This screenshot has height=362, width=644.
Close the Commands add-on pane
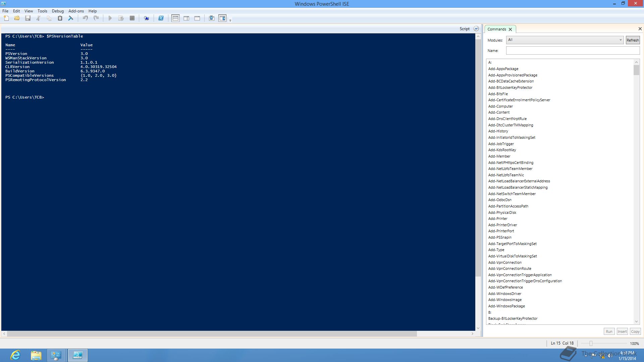click(x=640, y=29)
